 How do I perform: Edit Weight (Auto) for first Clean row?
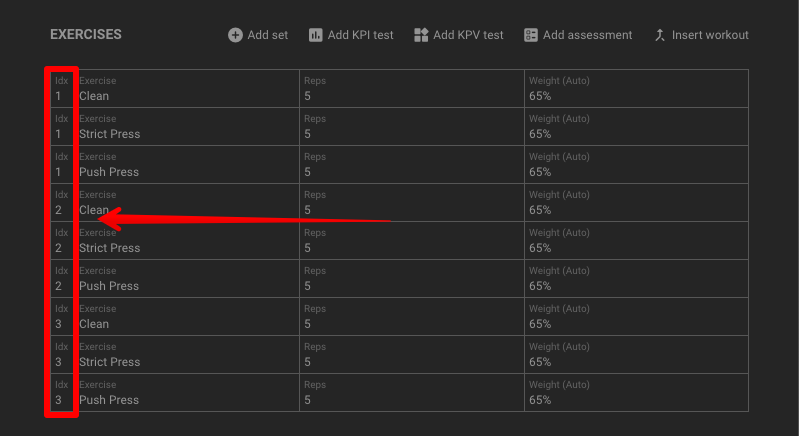(636, 89)
